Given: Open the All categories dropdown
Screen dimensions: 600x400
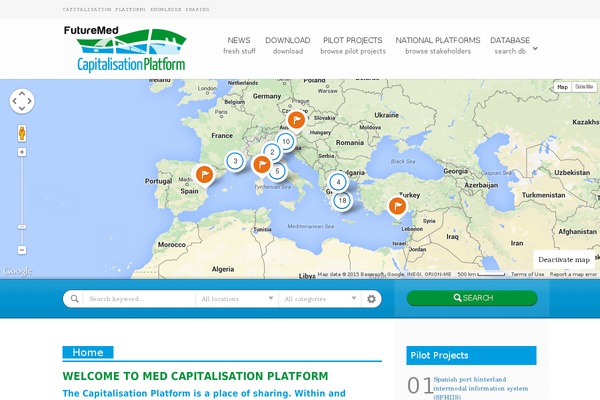Looking at the screenshot, I should [320, 299].
